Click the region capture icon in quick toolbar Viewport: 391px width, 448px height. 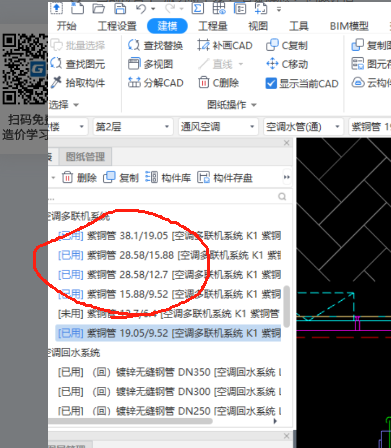(261, 8)
